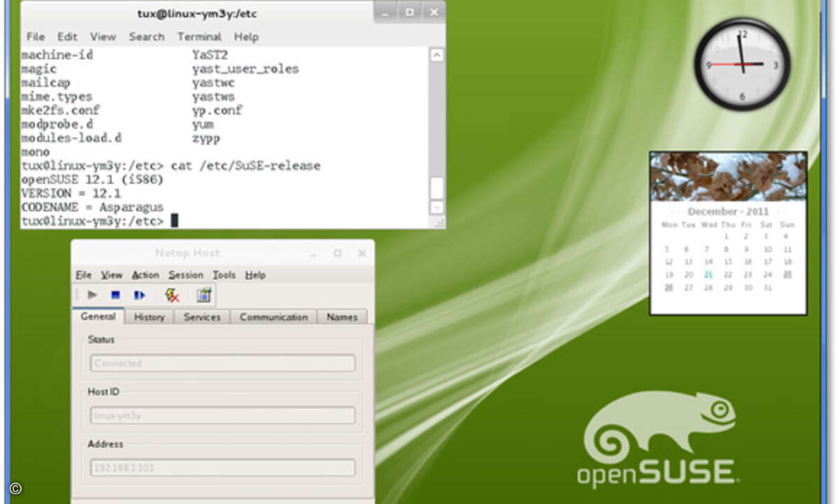Open the Action menu in Netop Host

tap(146, 275)
